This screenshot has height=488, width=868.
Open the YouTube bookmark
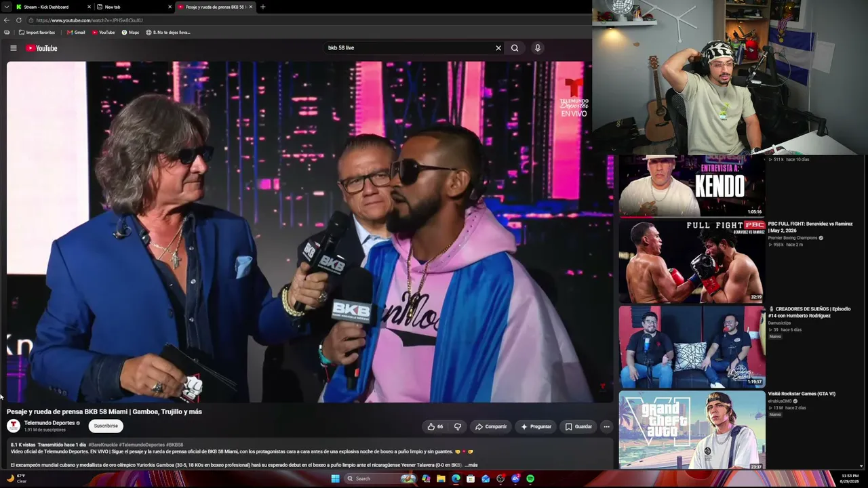(104, 33)
